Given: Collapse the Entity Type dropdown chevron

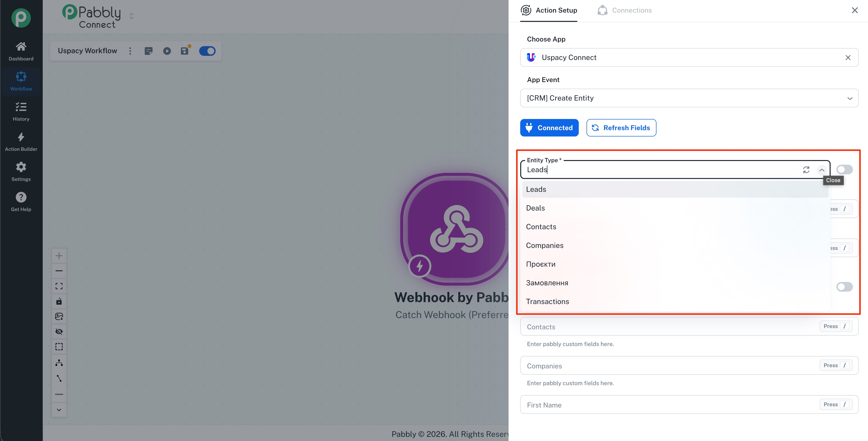Looking at the screenshot, I should [x=822, y=170].
